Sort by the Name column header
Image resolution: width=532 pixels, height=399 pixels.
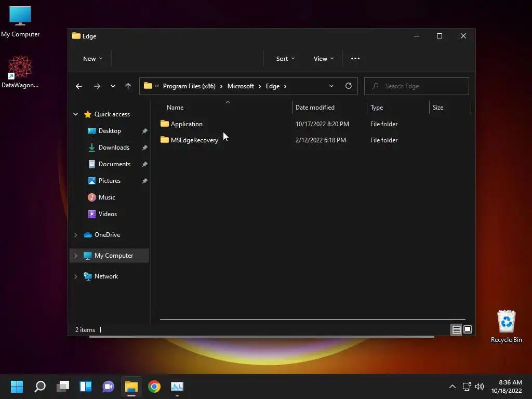pyautogui.click(x=175, y=108)
